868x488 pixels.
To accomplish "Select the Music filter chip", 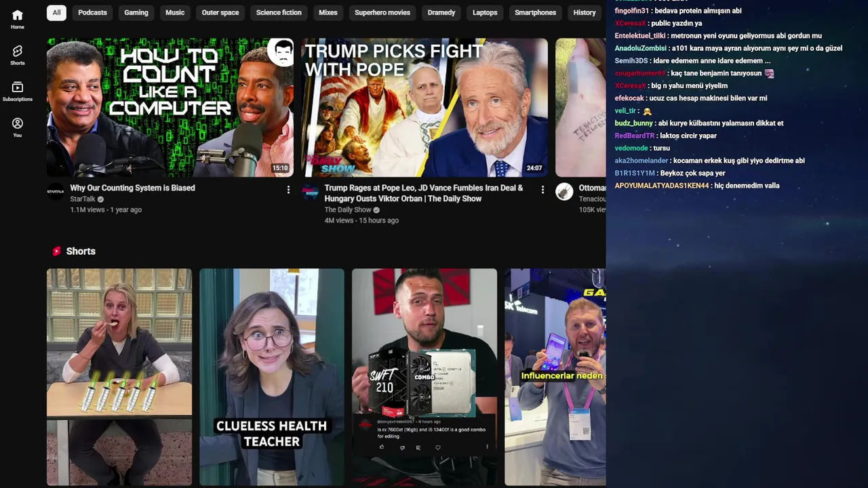I will (175, 12).
